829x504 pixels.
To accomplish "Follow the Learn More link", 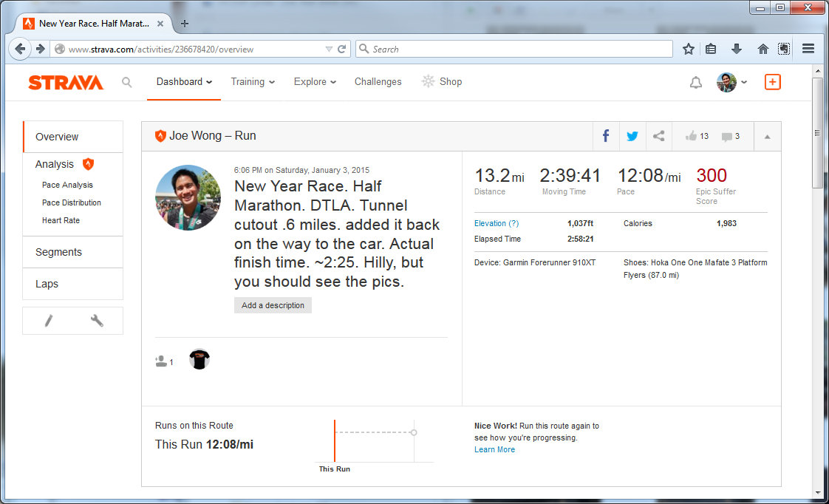I will point(494,449).
